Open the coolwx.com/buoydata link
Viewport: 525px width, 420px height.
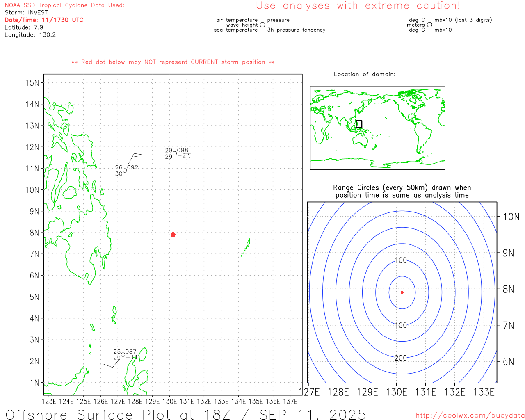point(470,415)
